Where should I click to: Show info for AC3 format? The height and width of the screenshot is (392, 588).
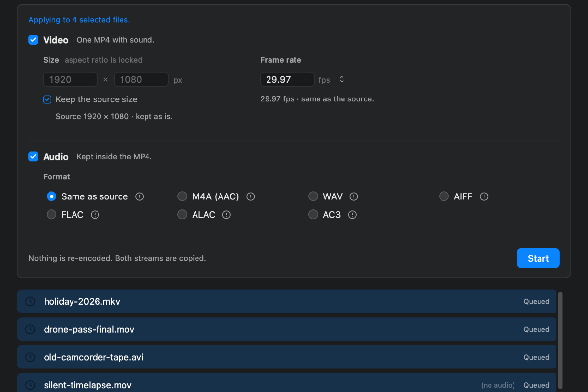point(352,215)
